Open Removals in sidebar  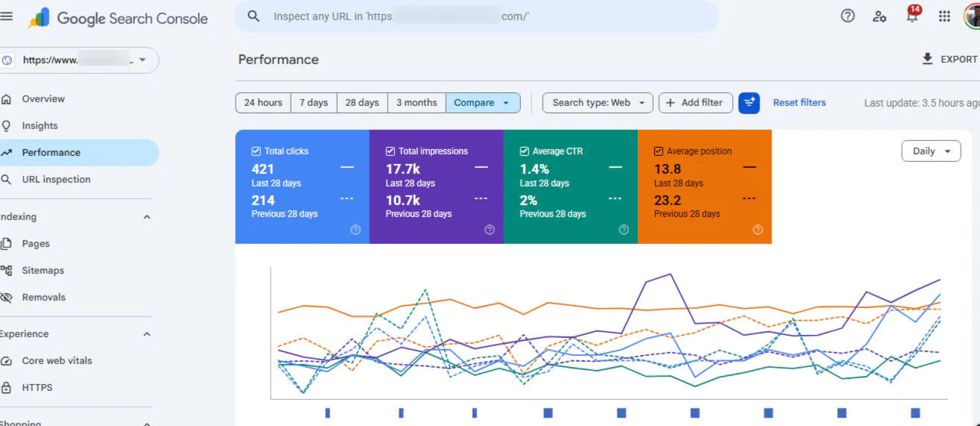point(43,297)
